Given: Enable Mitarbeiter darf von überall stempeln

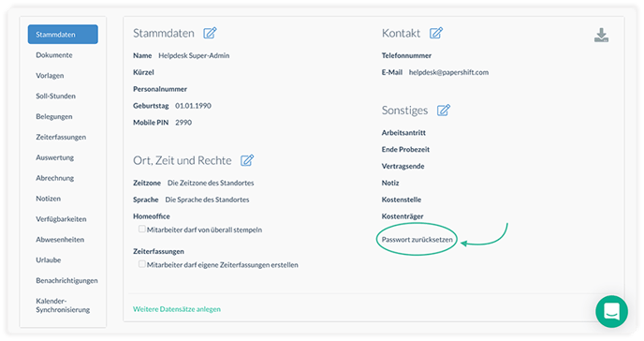Looking at the screenshot, I should click(x=141, y=230).
